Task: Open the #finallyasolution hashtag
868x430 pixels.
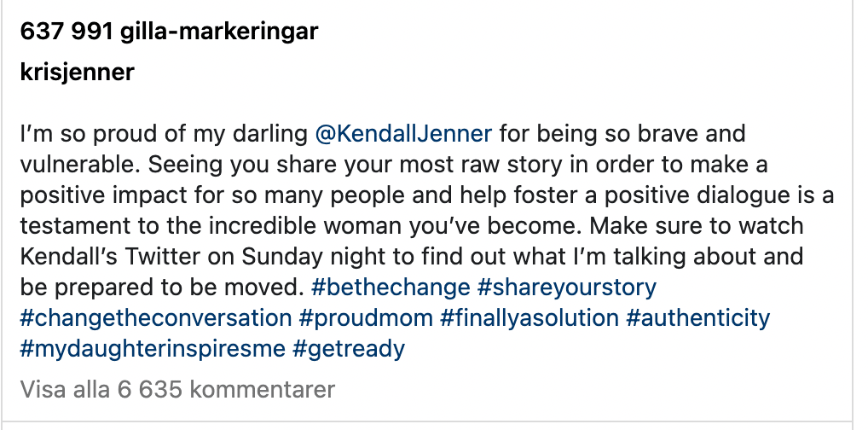Action: (529, 318)
